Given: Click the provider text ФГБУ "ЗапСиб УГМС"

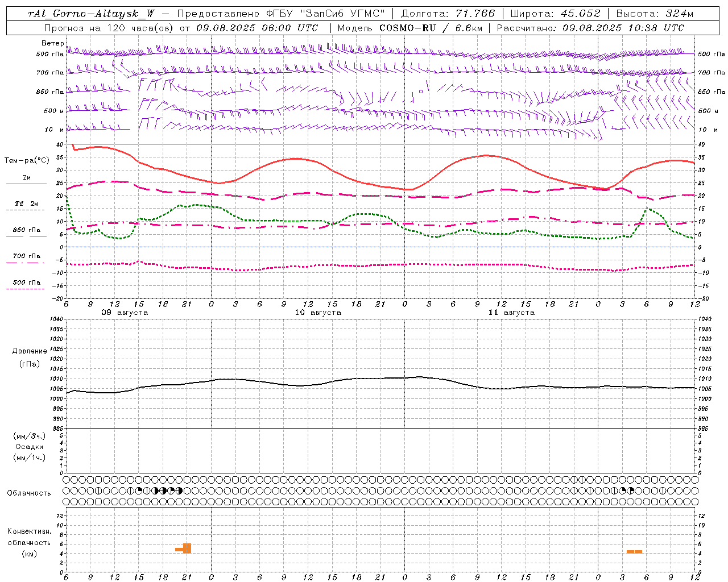Looking at the screenshot, I should (326, 14).
